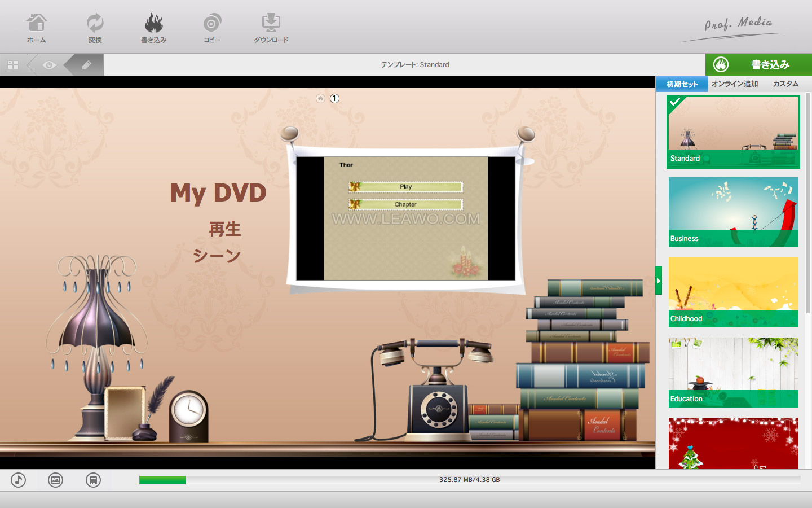Add background music with note icon

coord(19,480)
